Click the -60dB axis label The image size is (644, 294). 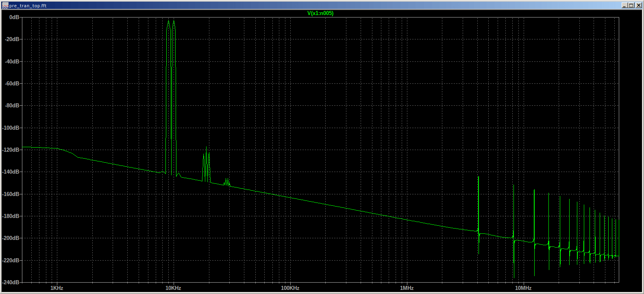[x=12, y=83]
